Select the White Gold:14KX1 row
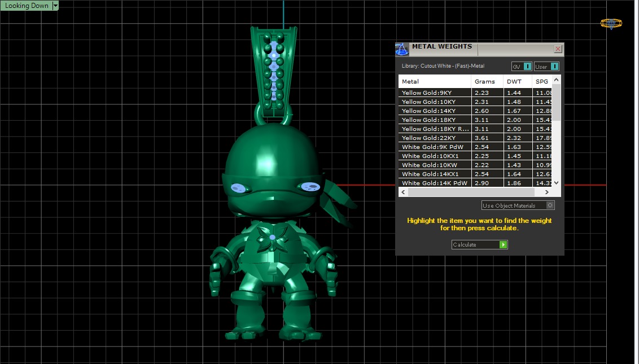The image size is (639, 364). (475, 174)
